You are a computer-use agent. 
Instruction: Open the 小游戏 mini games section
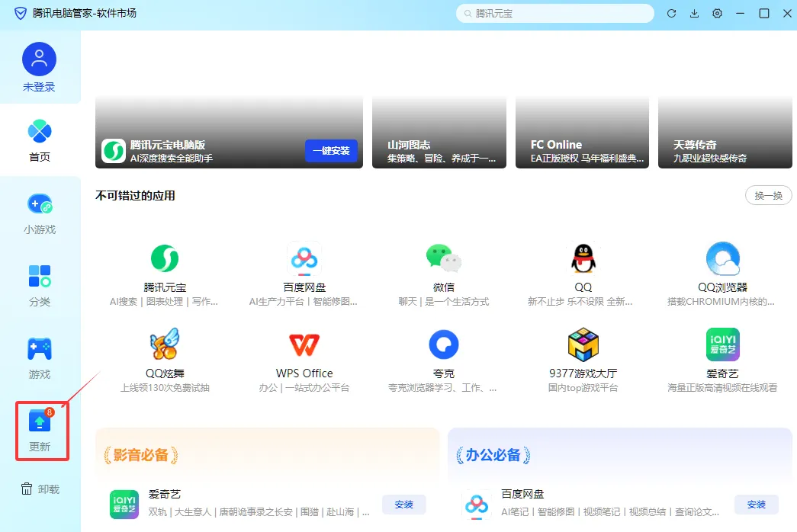point(40,213)
